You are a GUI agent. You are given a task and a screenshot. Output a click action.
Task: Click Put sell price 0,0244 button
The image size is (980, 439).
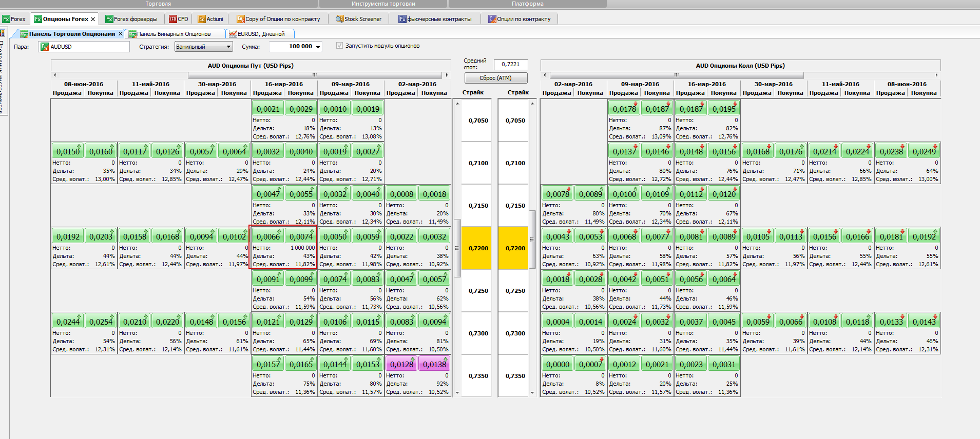[68, 322]
